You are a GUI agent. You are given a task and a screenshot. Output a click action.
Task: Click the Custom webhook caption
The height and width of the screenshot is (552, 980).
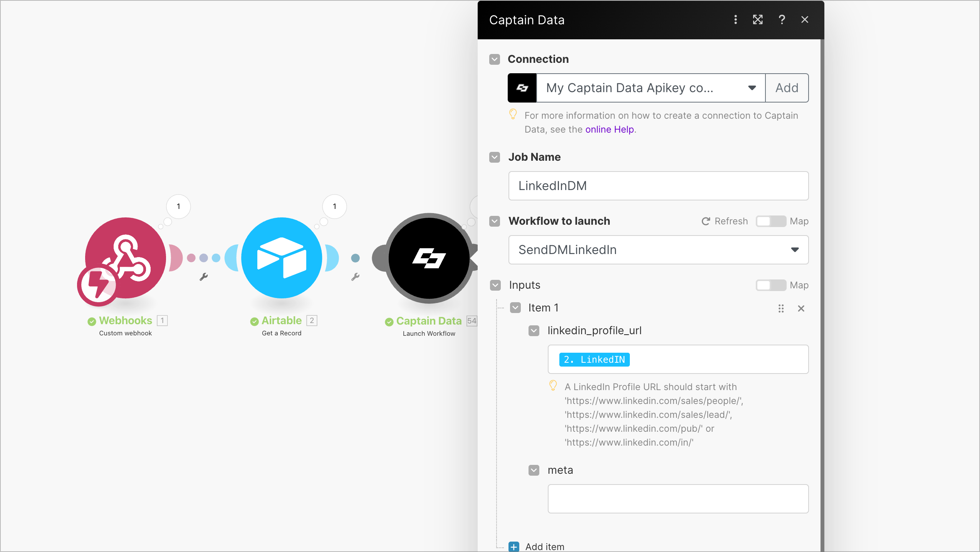point(126,333)
